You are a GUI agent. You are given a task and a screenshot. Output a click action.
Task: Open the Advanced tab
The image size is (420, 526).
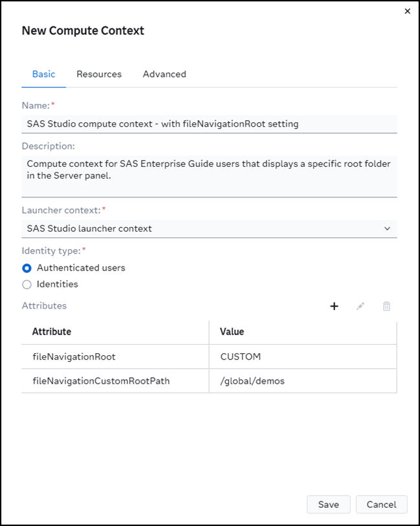(x=164, y=74)
